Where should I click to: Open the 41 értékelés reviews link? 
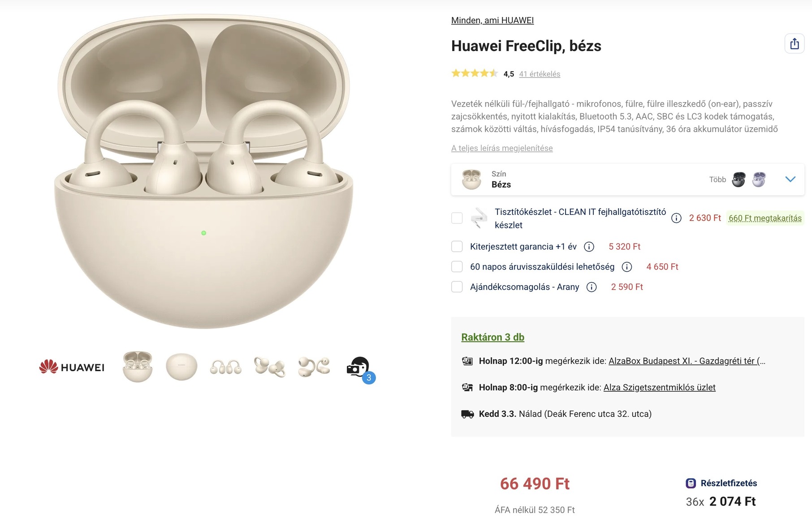539,74
